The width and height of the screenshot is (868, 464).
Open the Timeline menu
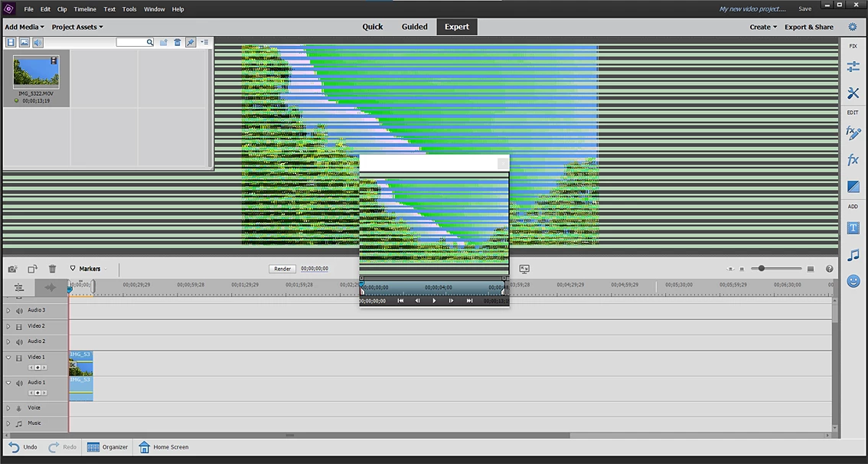tap(85, 9)
